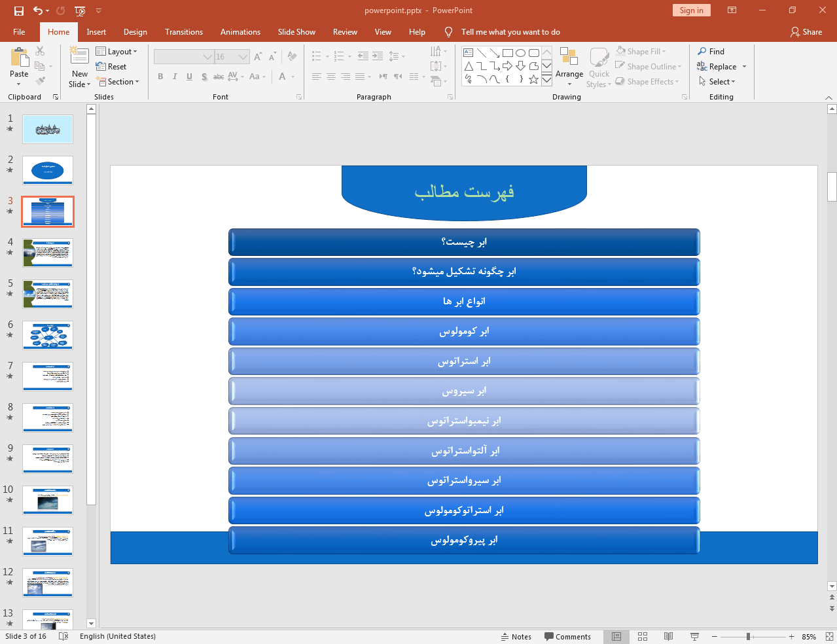Screen dimensions: 837x644
Task: Switch to Slide Sorter view icon
Action: 643,637
